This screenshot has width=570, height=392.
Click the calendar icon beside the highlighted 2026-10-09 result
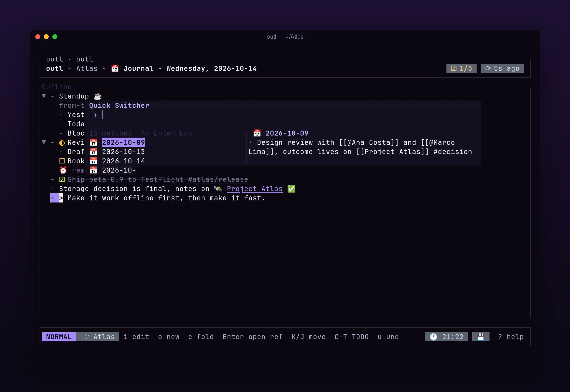point(93,142)
